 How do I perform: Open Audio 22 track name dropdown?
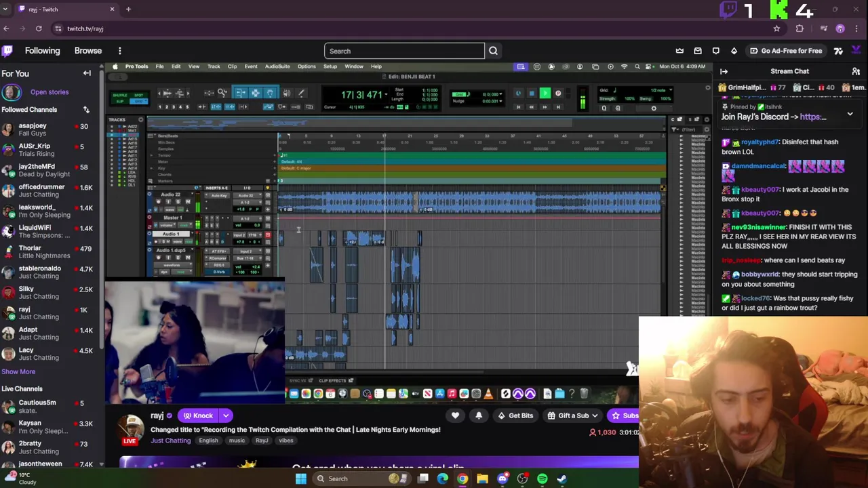pos(193,194)
